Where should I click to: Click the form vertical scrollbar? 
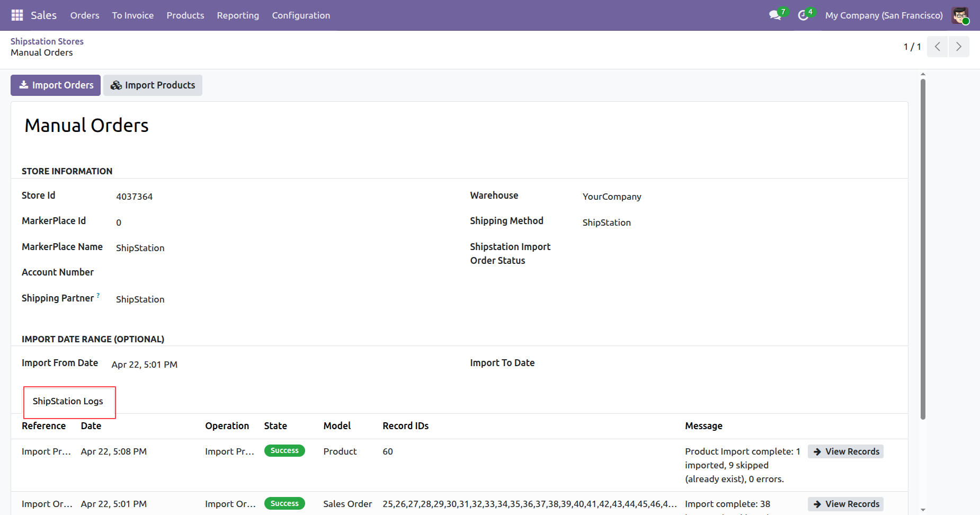click(923, 249)
